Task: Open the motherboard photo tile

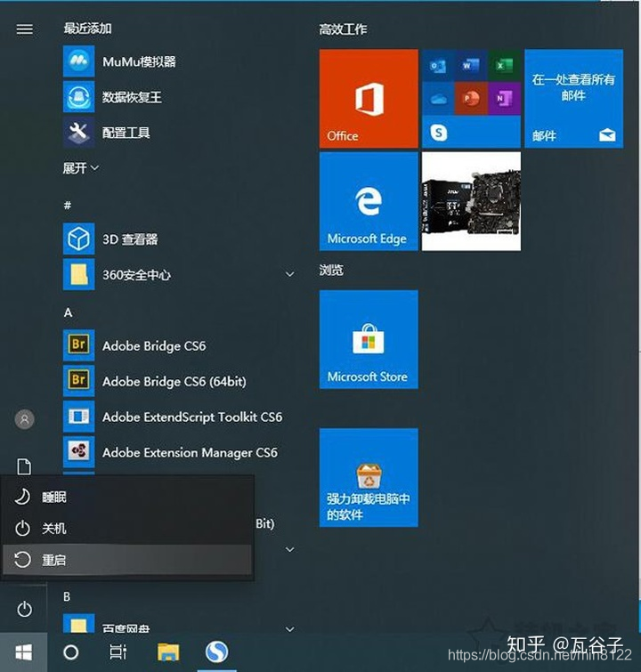Action: [471, 201]
